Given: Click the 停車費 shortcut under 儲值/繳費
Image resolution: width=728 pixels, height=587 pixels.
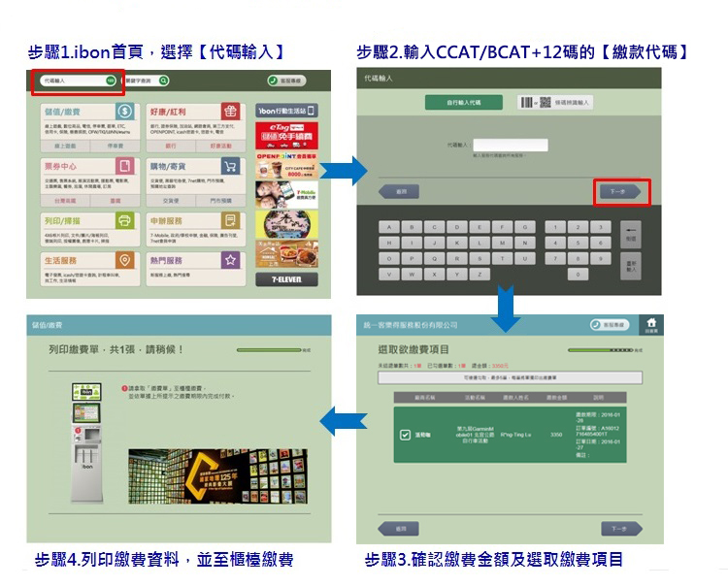Looking at the screenshot, I should click(116, 146).
